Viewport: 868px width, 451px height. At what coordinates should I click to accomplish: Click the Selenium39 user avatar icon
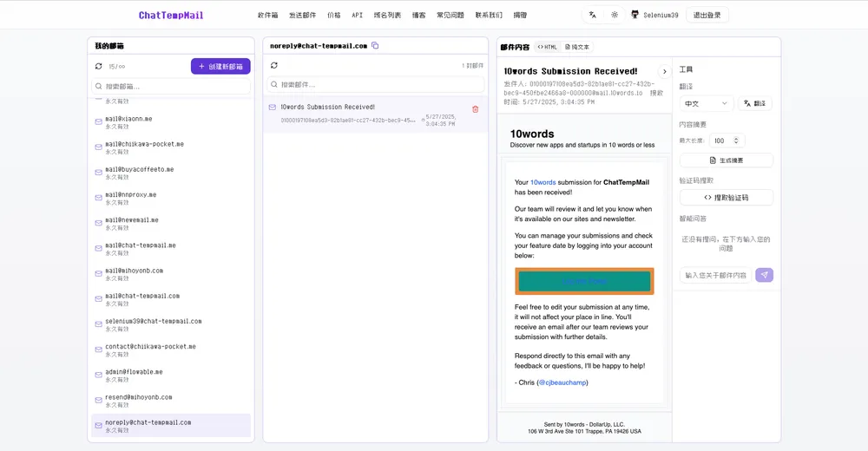coord(635,15)
